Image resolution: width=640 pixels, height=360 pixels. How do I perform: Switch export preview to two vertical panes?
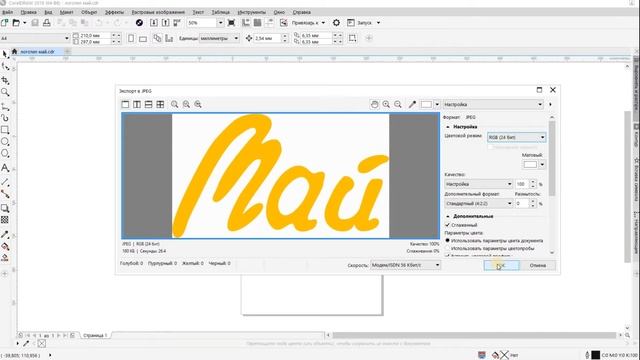point(137,104)
